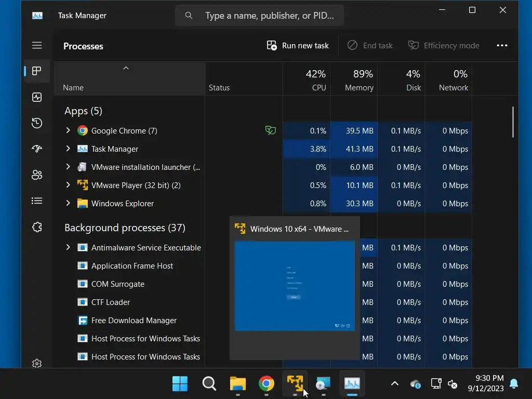Click the muted volume tray icon
The image size is (532, 399).
pos(453,384)
